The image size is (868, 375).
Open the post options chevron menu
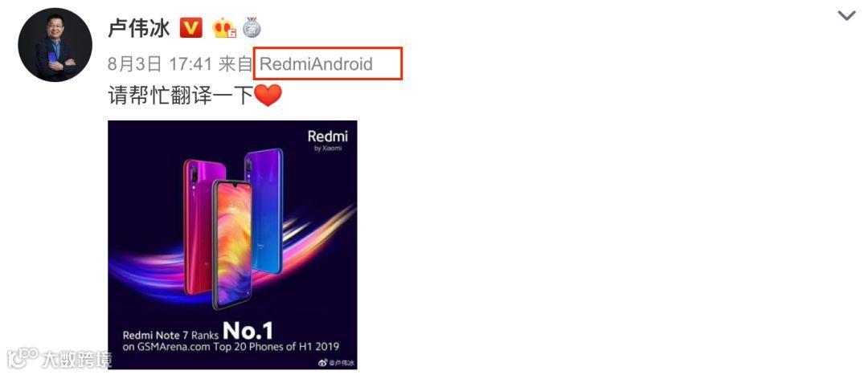tap(846, 15)
